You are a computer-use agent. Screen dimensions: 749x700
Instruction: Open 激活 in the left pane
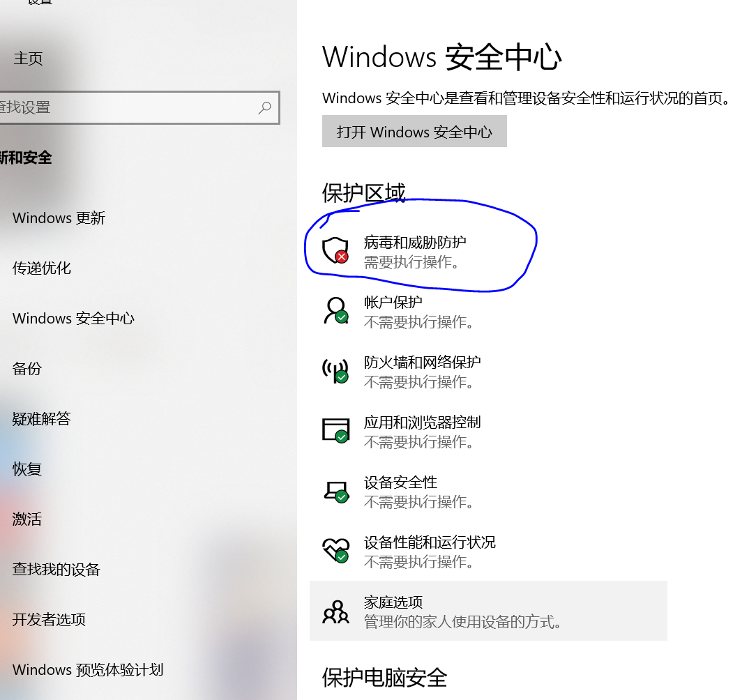coord(27,519)
